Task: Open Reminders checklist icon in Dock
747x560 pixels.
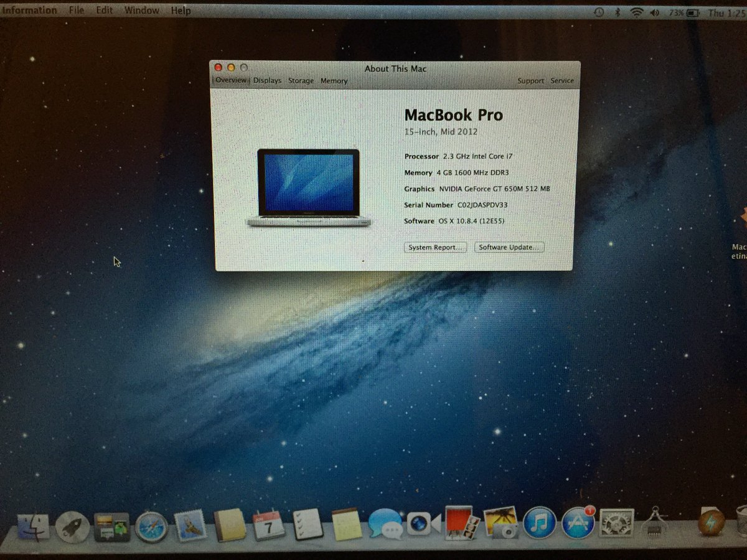Action: click(308, 526)
